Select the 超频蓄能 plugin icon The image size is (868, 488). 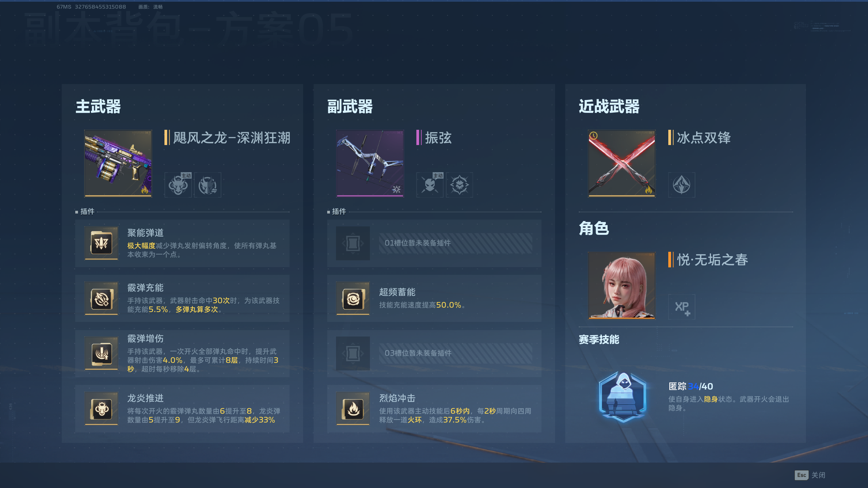tap(353, 298)
